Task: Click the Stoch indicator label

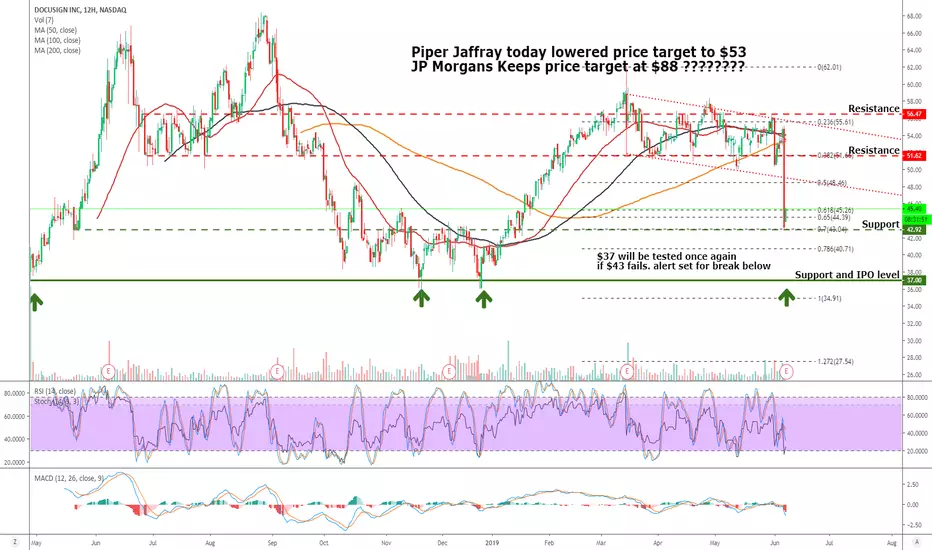Action: [x=56, y=402]
